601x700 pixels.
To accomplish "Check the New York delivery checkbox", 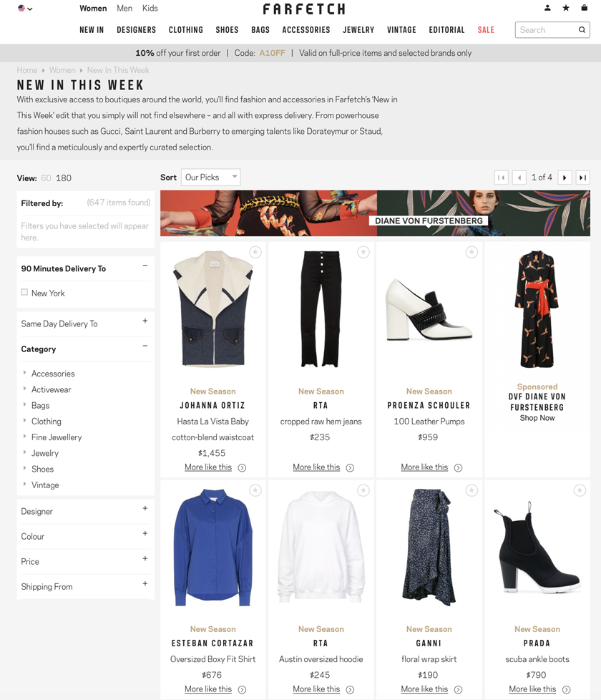I will [x=24, y=293].
